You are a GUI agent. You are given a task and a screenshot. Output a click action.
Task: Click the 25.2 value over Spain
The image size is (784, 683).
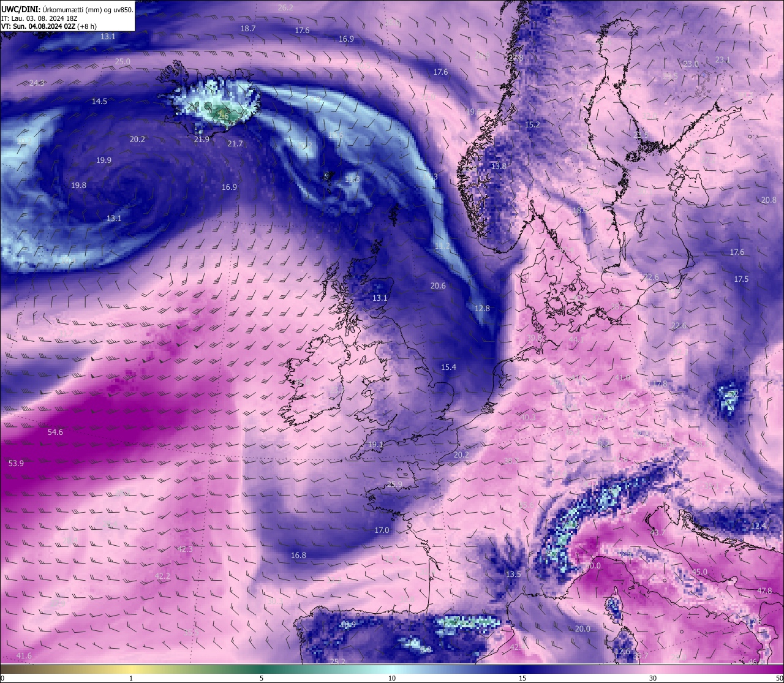(x=337, y=662)
